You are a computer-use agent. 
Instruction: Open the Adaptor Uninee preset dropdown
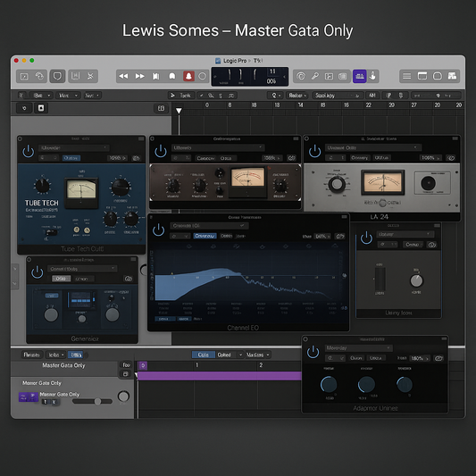click(x=358, y=348)
